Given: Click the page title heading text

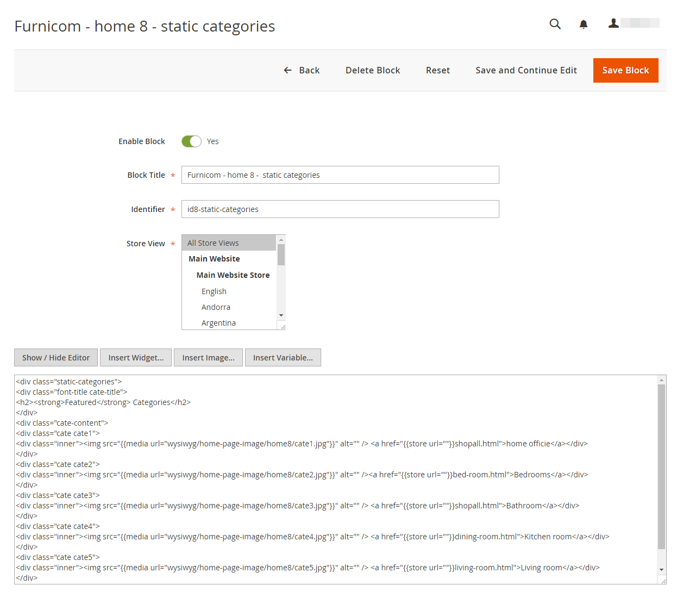Looking at the screenshot, I should pos(145,26).
